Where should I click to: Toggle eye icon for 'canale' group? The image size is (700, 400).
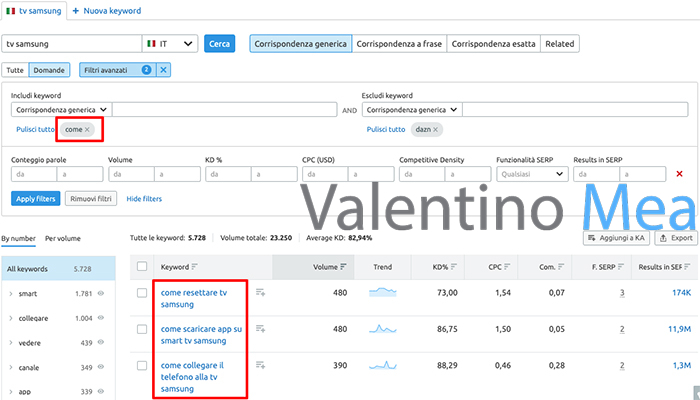101,367
